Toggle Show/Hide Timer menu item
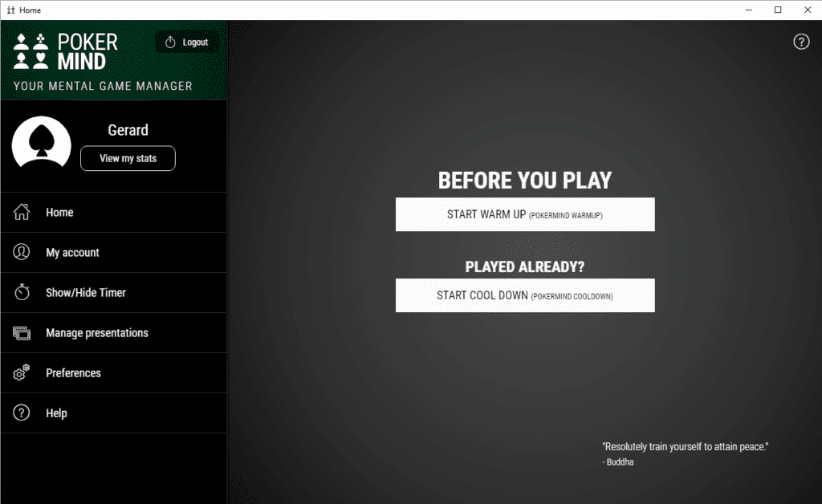822x504 pixels. 114,292
